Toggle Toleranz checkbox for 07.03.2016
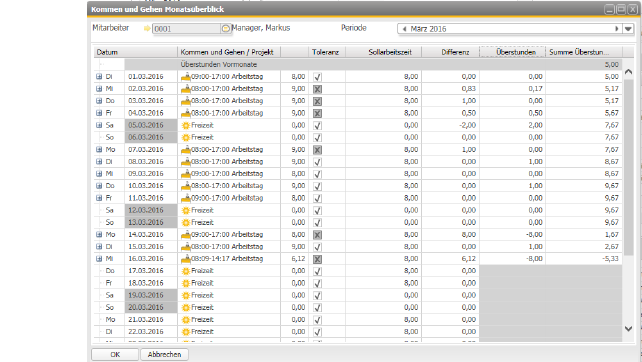The image size is (642, 362). (317, 150)
